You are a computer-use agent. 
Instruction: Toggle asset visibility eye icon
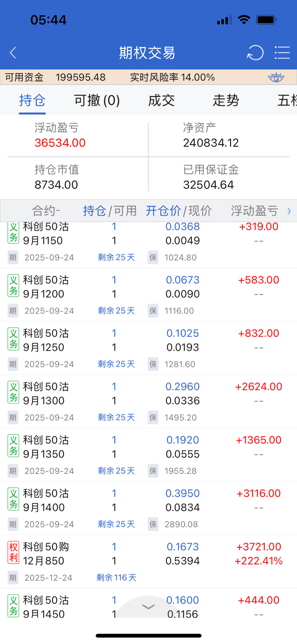[276, 78]
